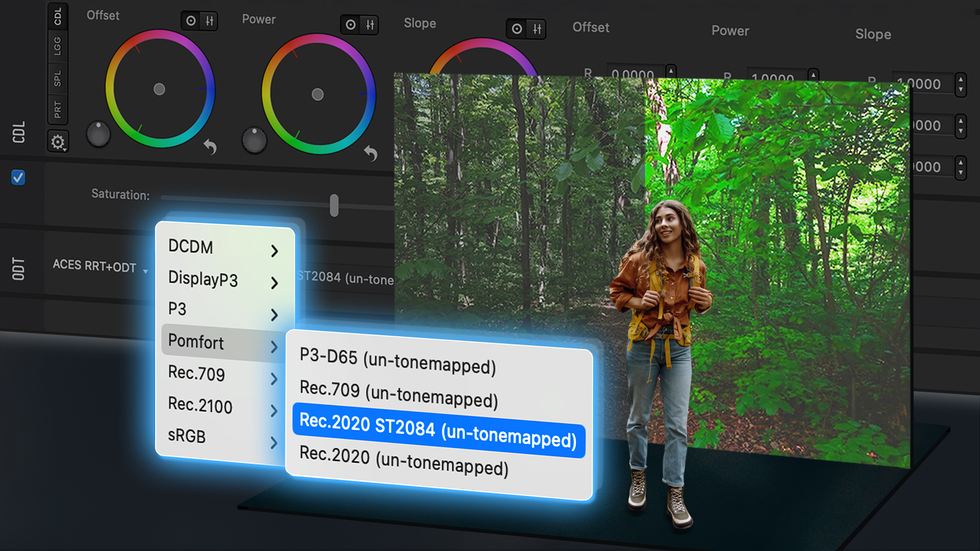The width and height of the screenshot is (980, 551).
Task: Expand the Rec.709 submenu
Action: click(224, 375)
